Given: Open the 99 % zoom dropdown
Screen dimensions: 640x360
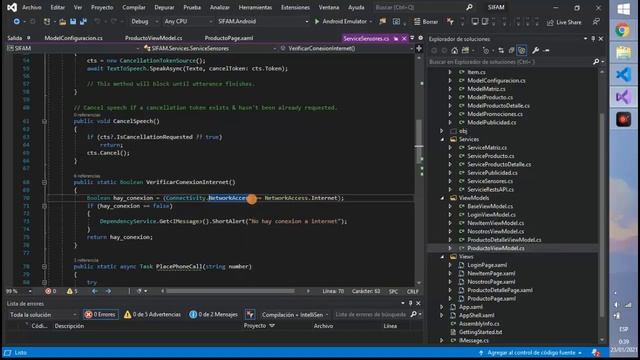Looking at the screenshot, I should (x=18, y=291).
